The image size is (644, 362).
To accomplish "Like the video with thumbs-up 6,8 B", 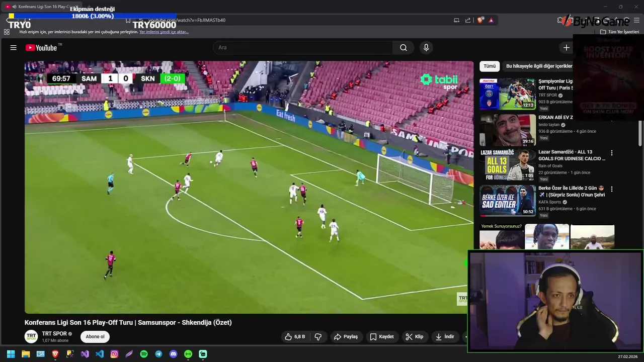I will [295, 337].
